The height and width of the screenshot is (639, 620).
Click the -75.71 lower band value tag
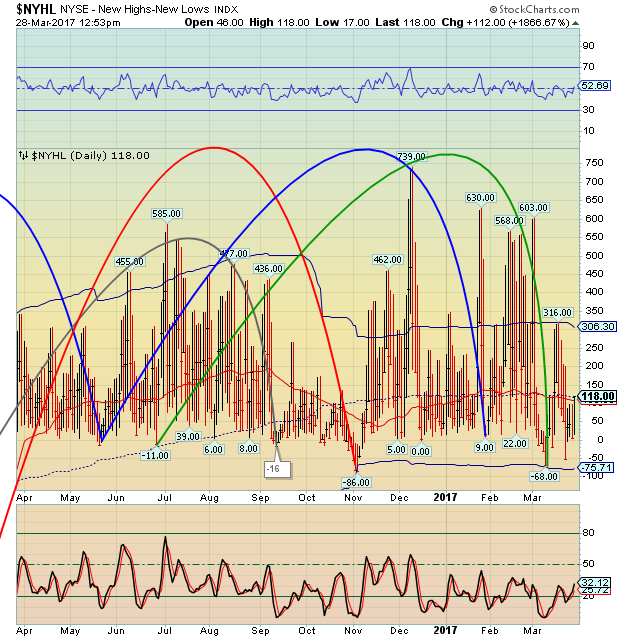[x=597, y=467]
